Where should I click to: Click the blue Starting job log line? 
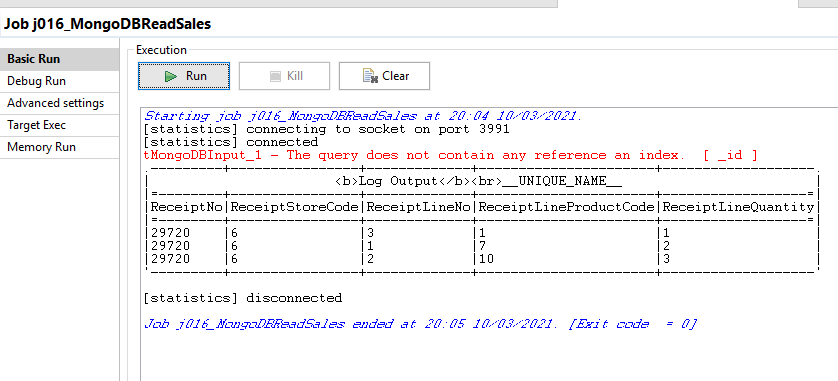point(363,116)
